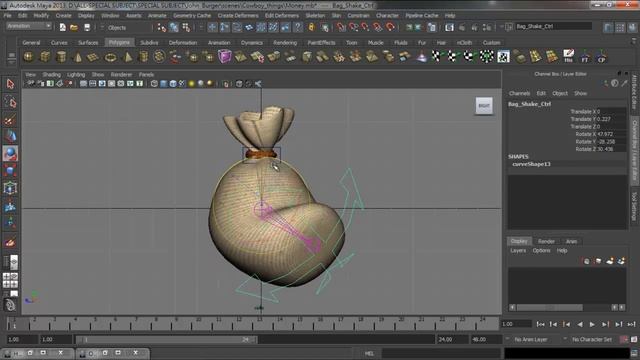The height and width of the screenshot is (360, 640).
Task: Click the purple cube shelf icon
Action: click(224, 56)
